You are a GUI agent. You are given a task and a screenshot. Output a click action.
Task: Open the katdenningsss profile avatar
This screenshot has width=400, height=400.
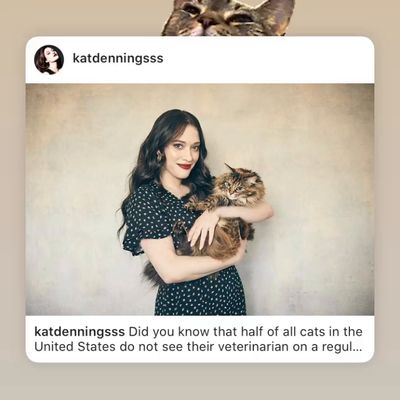point(49,59)
